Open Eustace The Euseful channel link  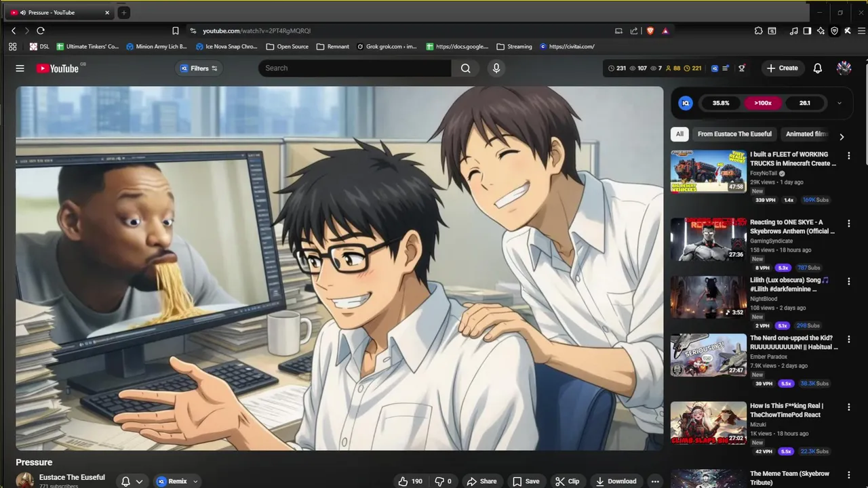point(72,477)
